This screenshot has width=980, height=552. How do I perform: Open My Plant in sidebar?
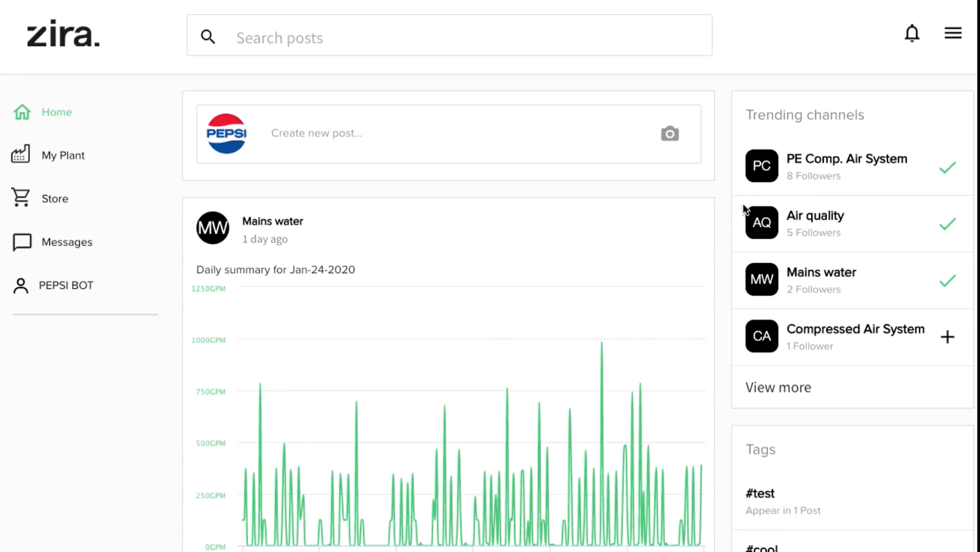pos(63,156)
